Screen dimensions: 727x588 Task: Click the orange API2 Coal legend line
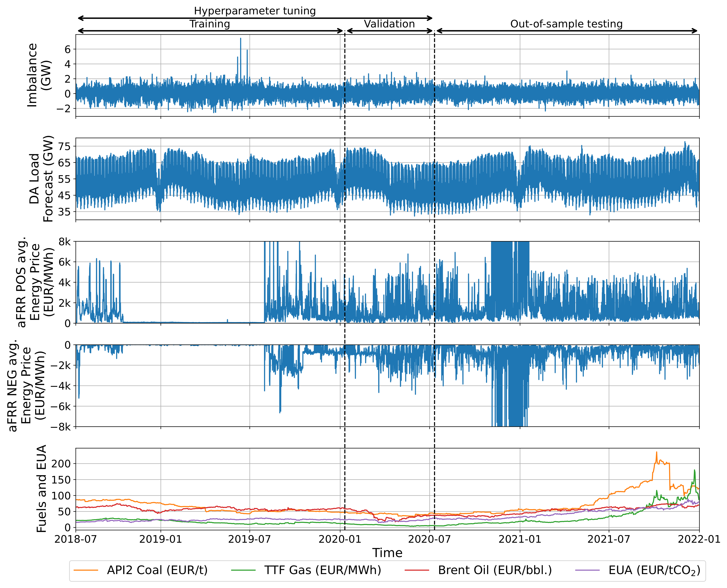click(x=86, y=570)
